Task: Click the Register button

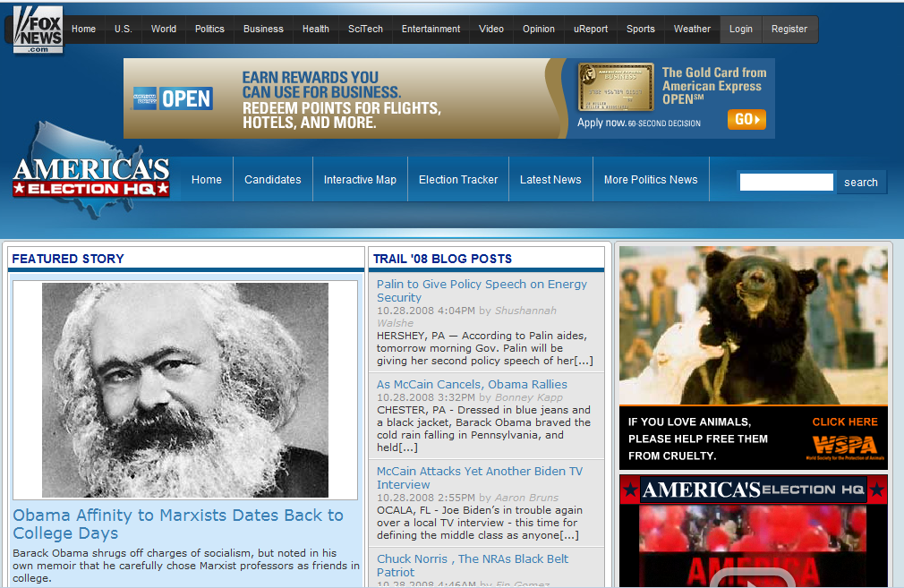Action: pyautogui.click(x=789, y=29)
